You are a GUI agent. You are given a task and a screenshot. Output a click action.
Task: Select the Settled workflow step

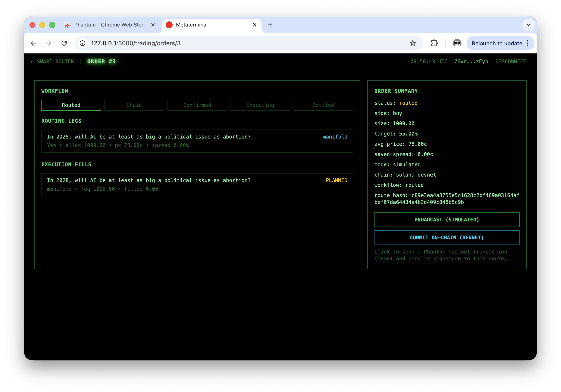[x=323, y=105]
